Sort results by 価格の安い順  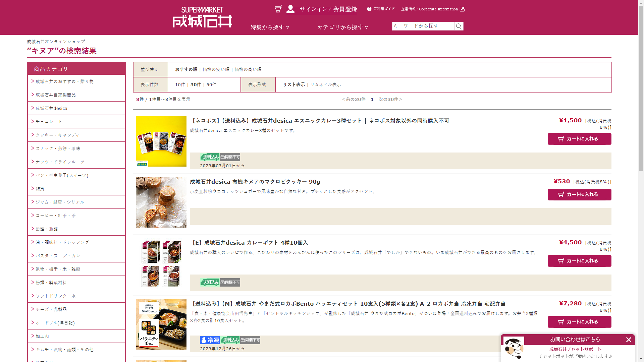tap(216, 69)
